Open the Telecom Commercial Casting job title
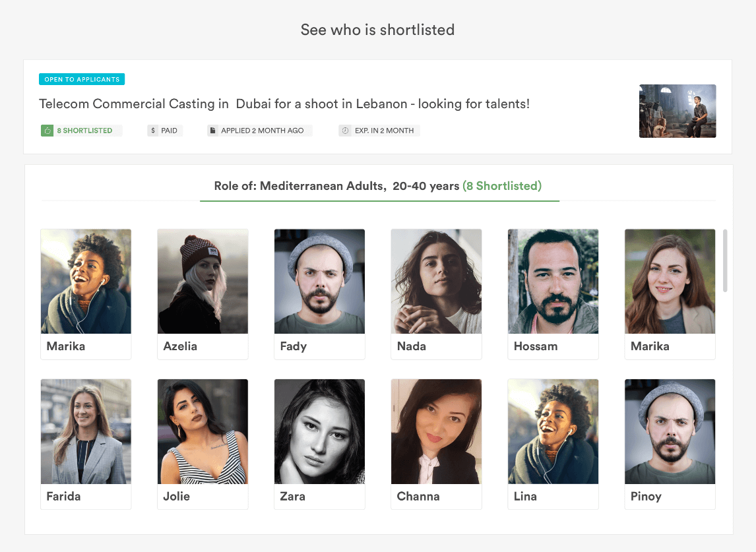This screenshot has width=756, height=552. (x=284, y=104)
